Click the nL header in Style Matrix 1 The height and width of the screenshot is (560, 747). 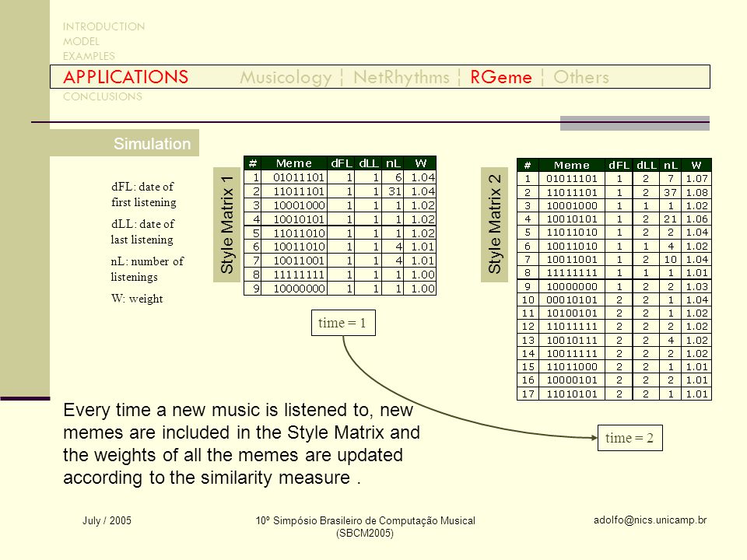pos(392,163)
